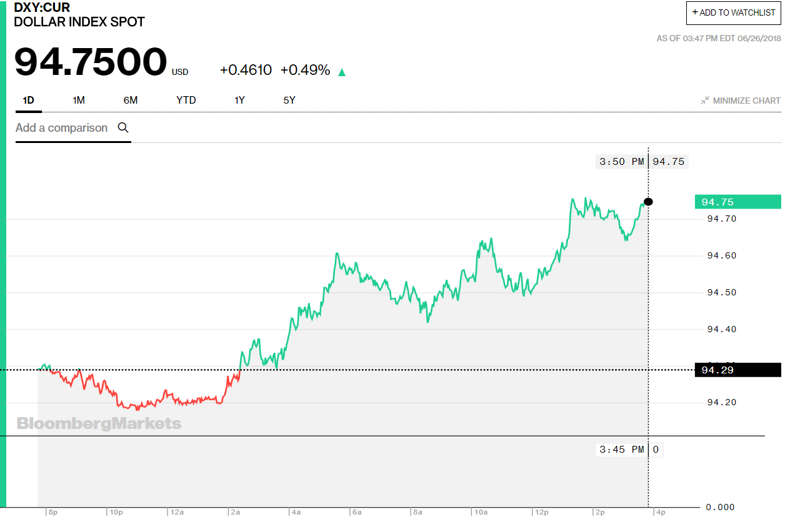Click the 3:50 PM crosshair timestamp label

coord(621,161)
